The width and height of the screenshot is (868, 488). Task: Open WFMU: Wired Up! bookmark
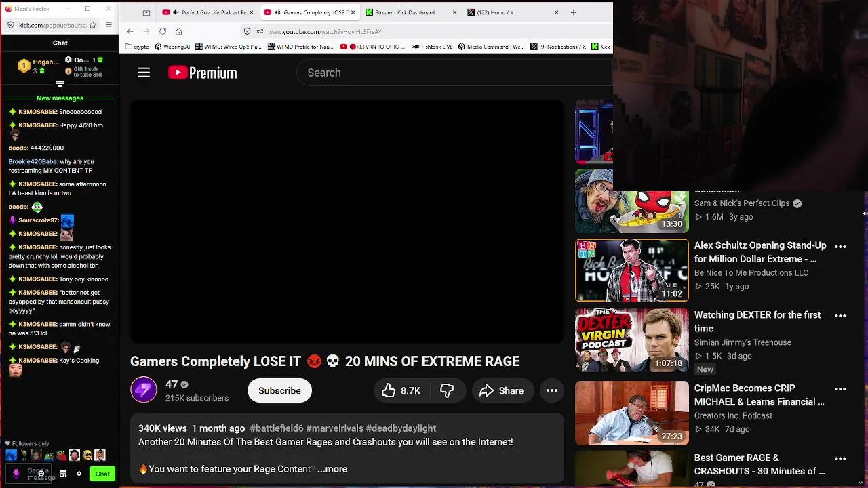[229, 47]
